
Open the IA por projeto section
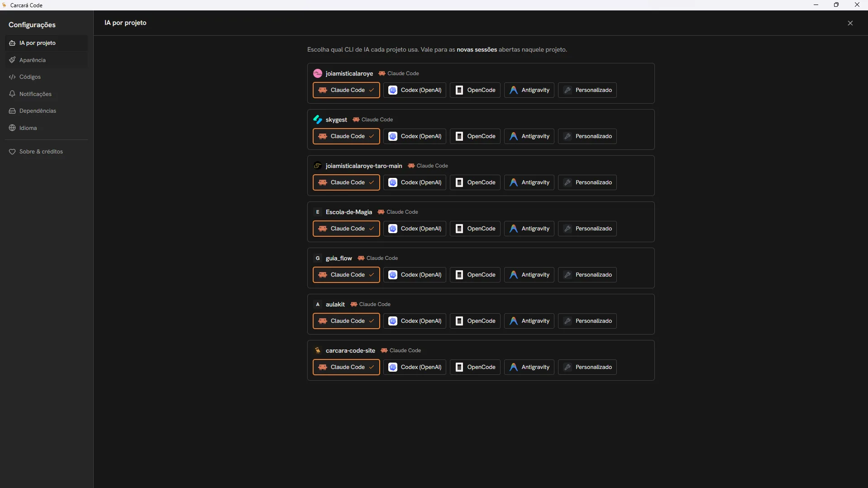pyautogui.click(x=46, y=43)
